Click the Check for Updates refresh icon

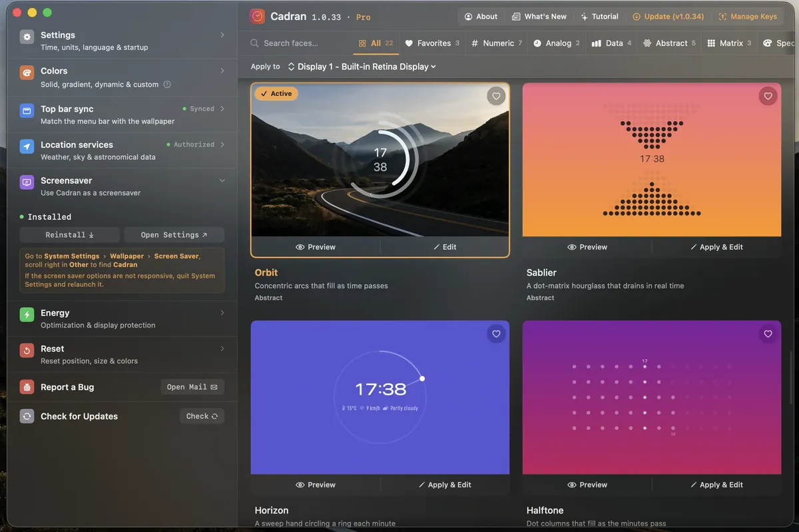(27, 416)
